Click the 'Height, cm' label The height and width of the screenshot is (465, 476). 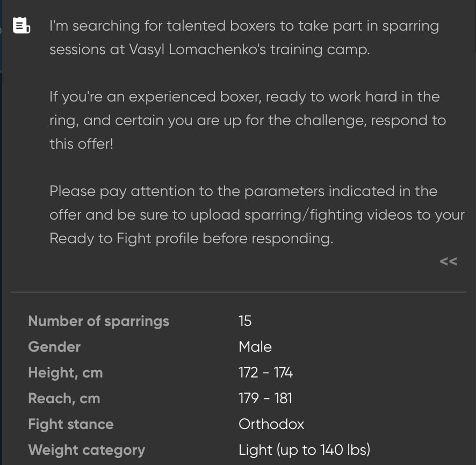(x=65, y=373)
